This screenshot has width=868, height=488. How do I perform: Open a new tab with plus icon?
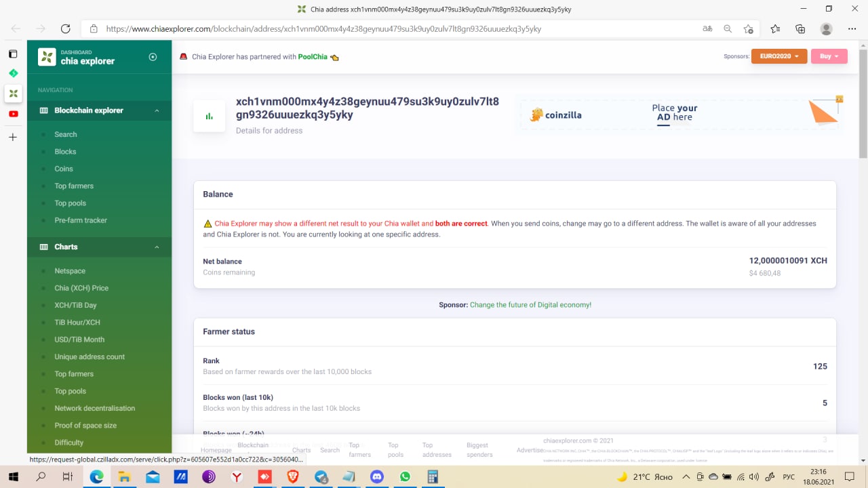point(13,137)
